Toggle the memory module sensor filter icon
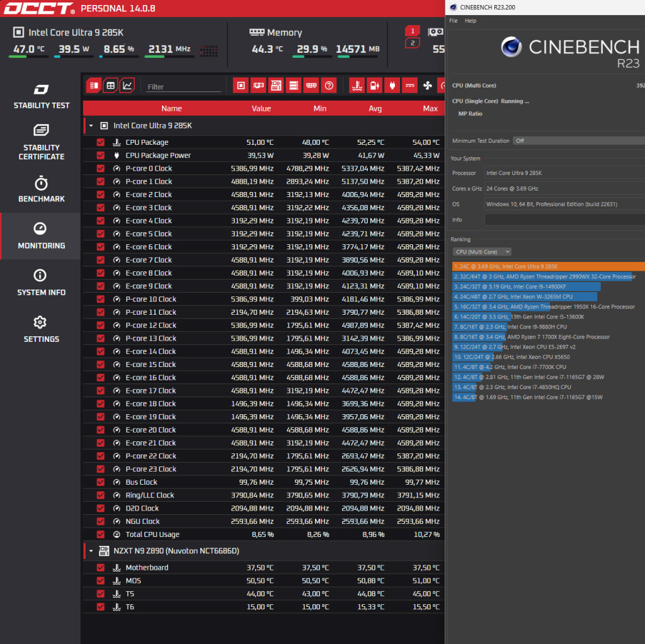 tap(311, 86)
